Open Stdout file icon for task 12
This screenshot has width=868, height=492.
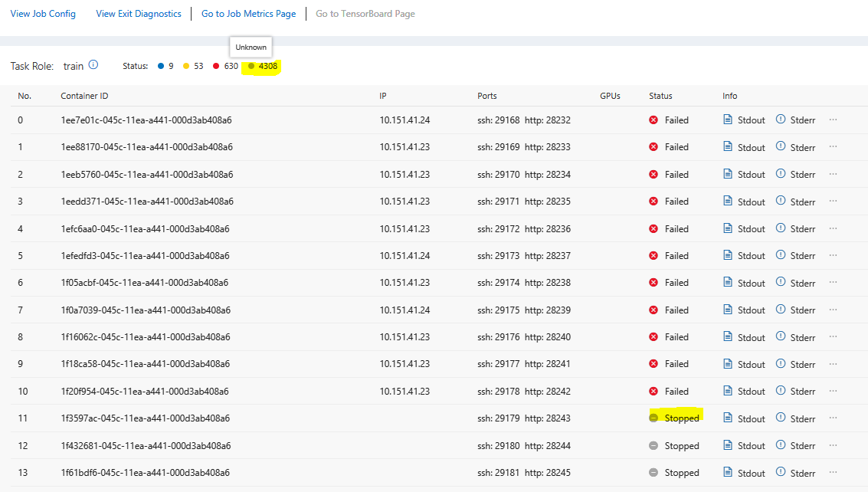tap(728, 445)
